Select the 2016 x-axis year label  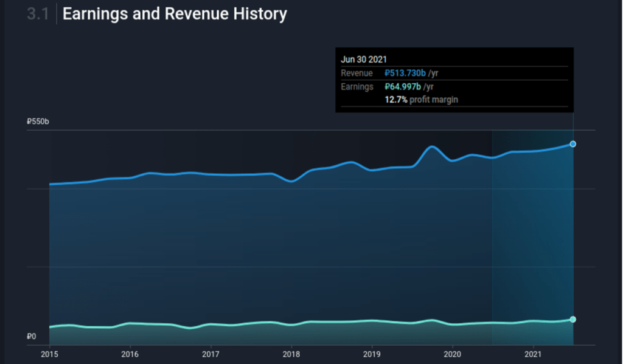point(130,354)
